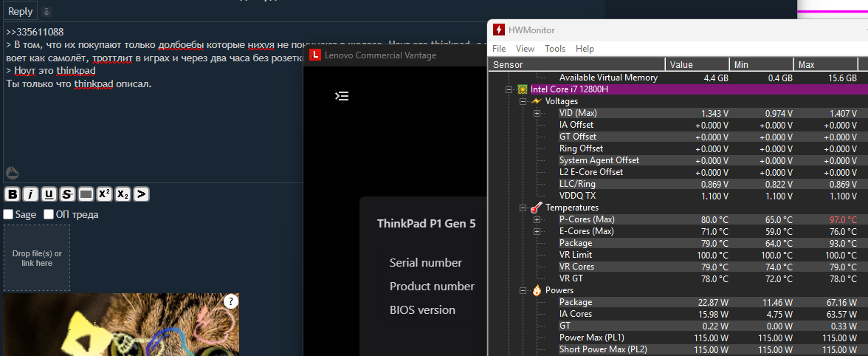Toggle bold formatting button
Image resolution: width=868 pixels, height=356 pixels.
pyautogui.click(x=12, y=194)
